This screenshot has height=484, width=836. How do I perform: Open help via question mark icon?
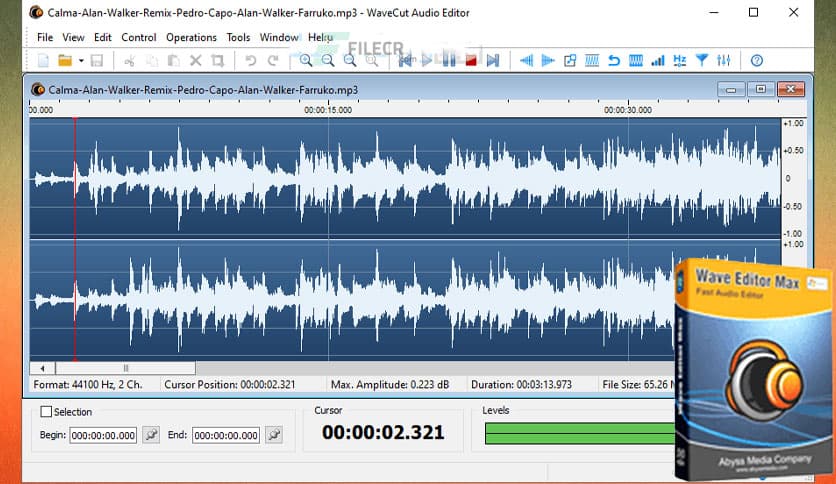pyautogui.click(x=757, y=60)
